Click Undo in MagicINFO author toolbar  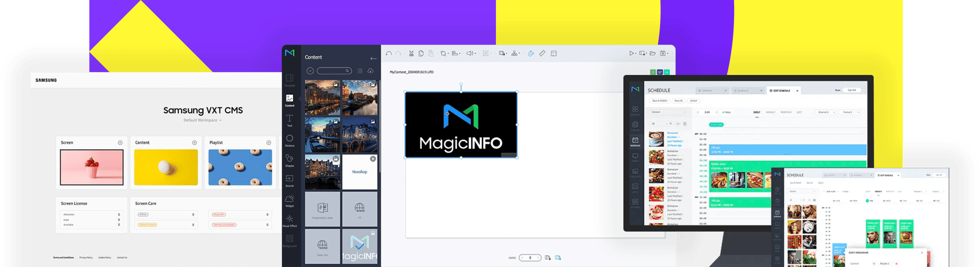click(x=389, y=53)
